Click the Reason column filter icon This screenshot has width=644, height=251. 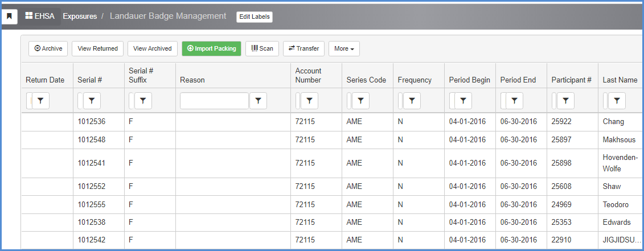[258, 101]
